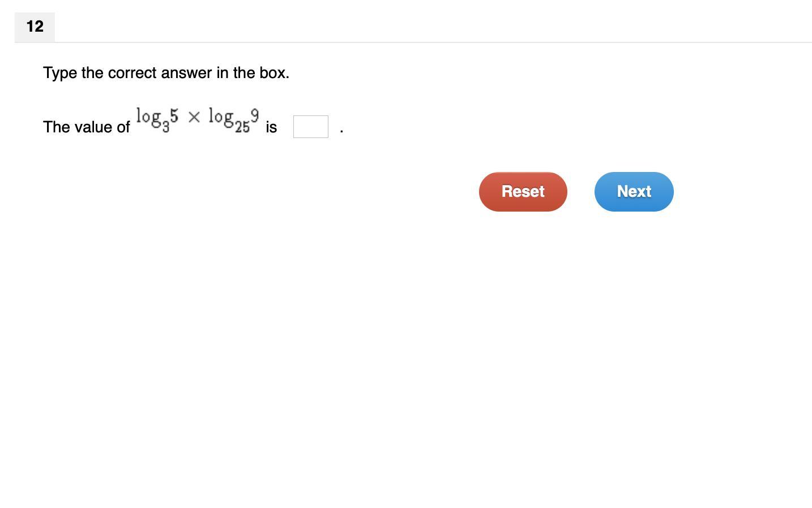The image size is (812, 508).
Task: Click the log base 3 of 5 term
Action: [157, 120]
